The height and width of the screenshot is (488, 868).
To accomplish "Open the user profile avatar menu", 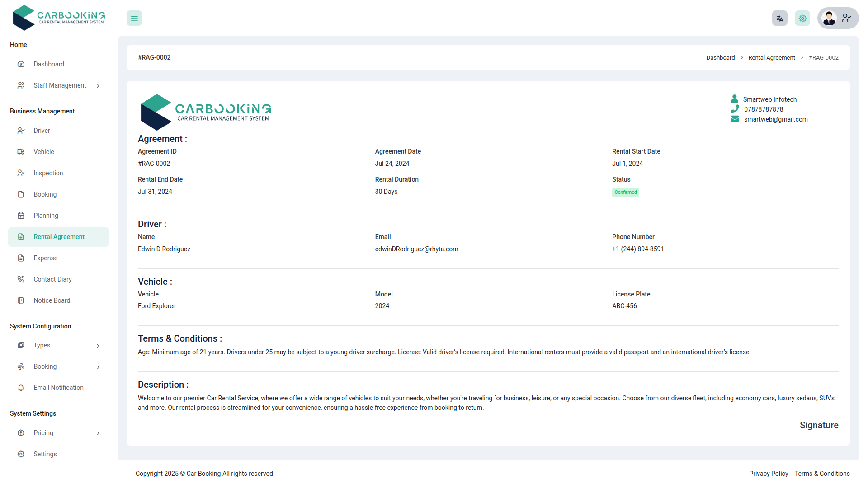I will coord(829,18).
